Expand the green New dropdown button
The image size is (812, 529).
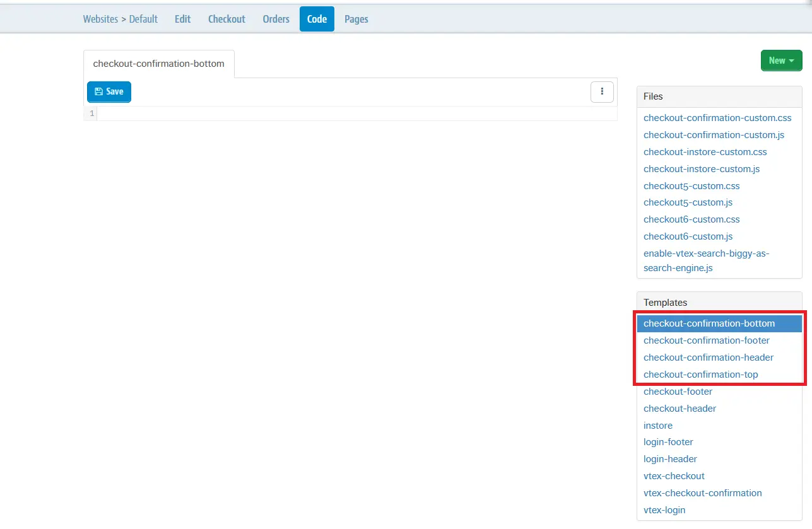(x=781, y=61)
